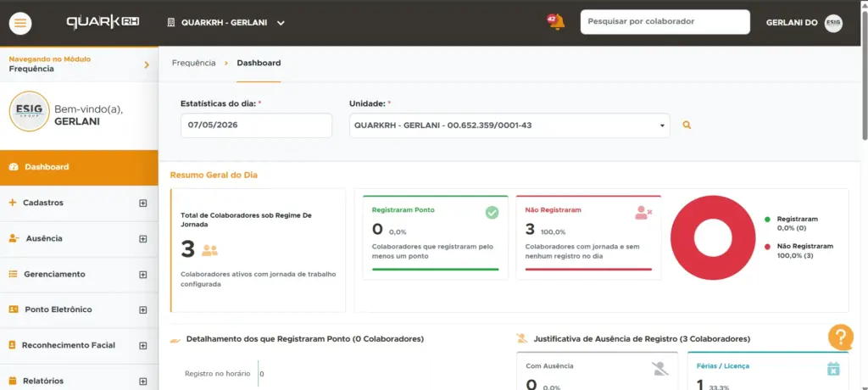Click the green checkmark icon in Registraram Ponto
868x390 pixels.
(492, 212)
